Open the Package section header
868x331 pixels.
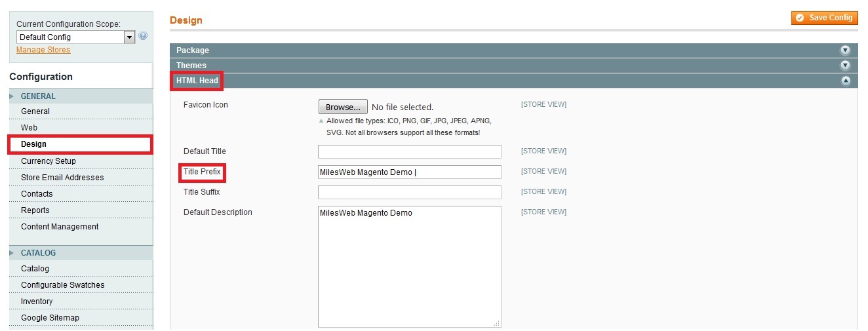coord(514,50)
